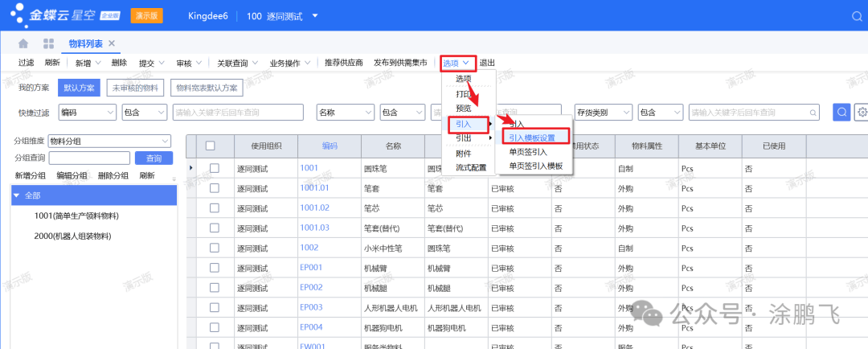Click the blue search magnifier icon
This screenshot has width=868, height=349.
(841, 113)
